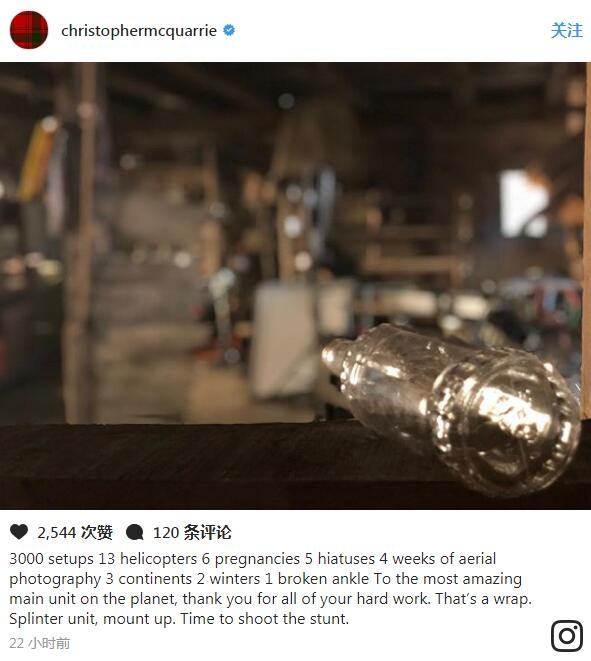Click the bright window in photo background
The width and height of the screenshot is (591, 661).
coord(523,202)
